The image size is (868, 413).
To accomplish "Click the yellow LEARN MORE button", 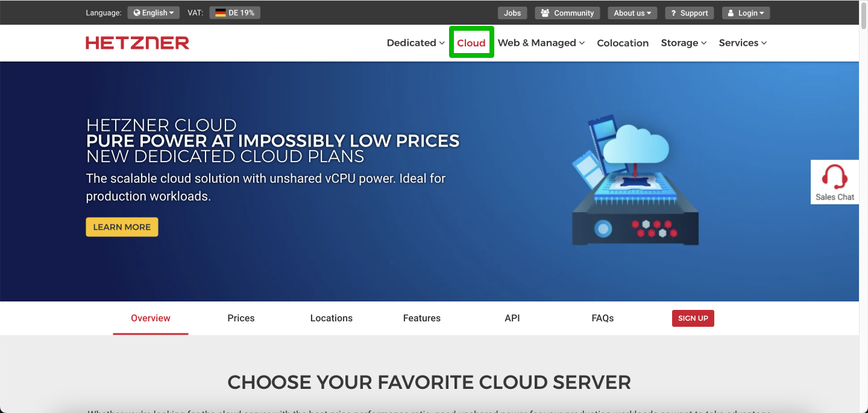I will point(122,227).
